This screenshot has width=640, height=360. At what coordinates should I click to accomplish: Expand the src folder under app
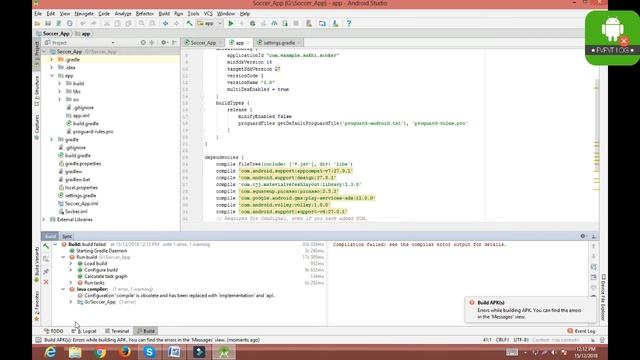coord(60,100)
